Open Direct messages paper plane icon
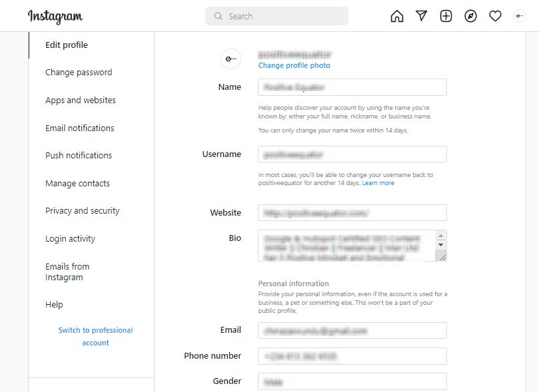539x392 pixels. tap(421, 15)
